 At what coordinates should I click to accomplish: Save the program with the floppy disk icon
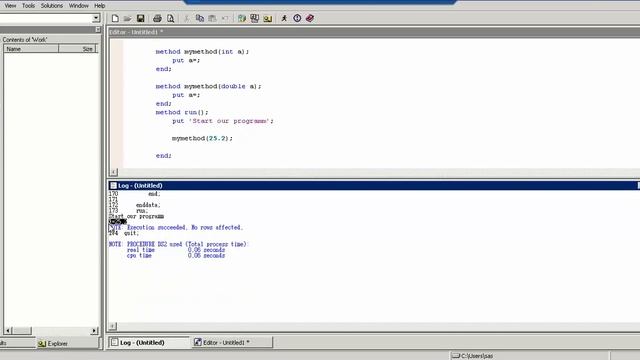click(x=140, y=18)
